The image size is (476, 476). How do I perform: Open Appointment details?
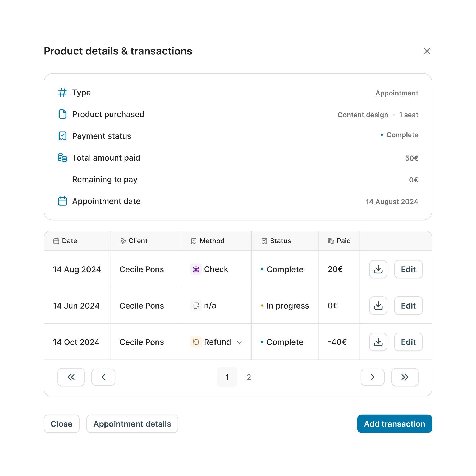[132, 424]
